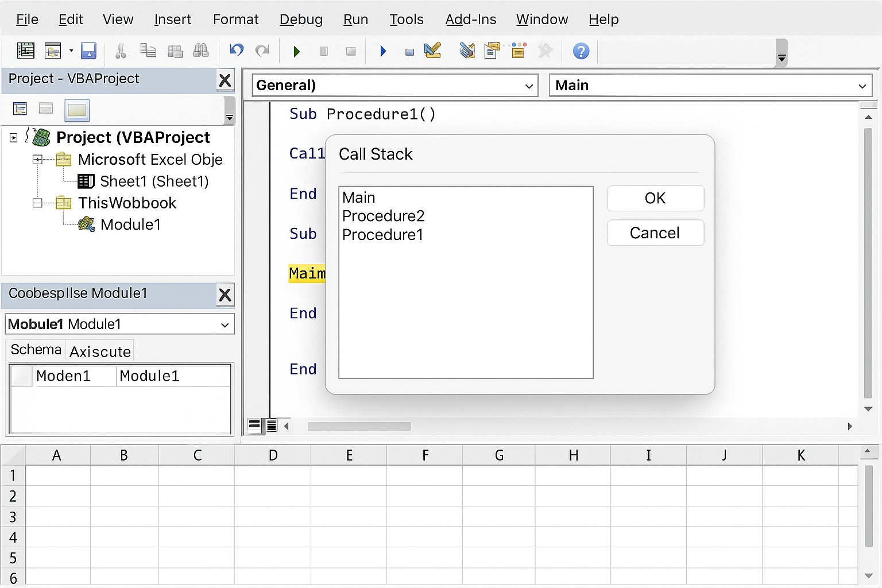Close the Module1 properties panel
Image resolution: width=882 pixels, height=588 pixels.
(225, 295)
